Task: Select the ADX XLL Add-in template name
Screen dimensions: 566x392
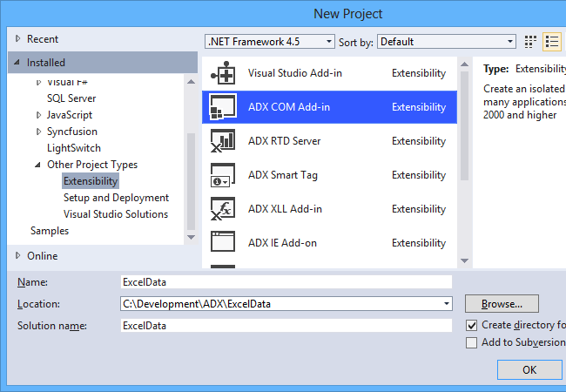Action: 285,209
